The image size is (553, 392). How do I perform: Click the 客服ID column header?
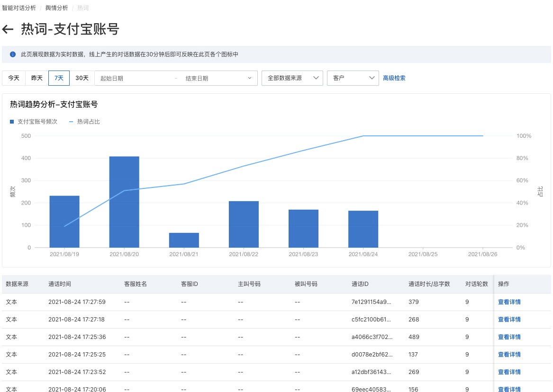190,284
